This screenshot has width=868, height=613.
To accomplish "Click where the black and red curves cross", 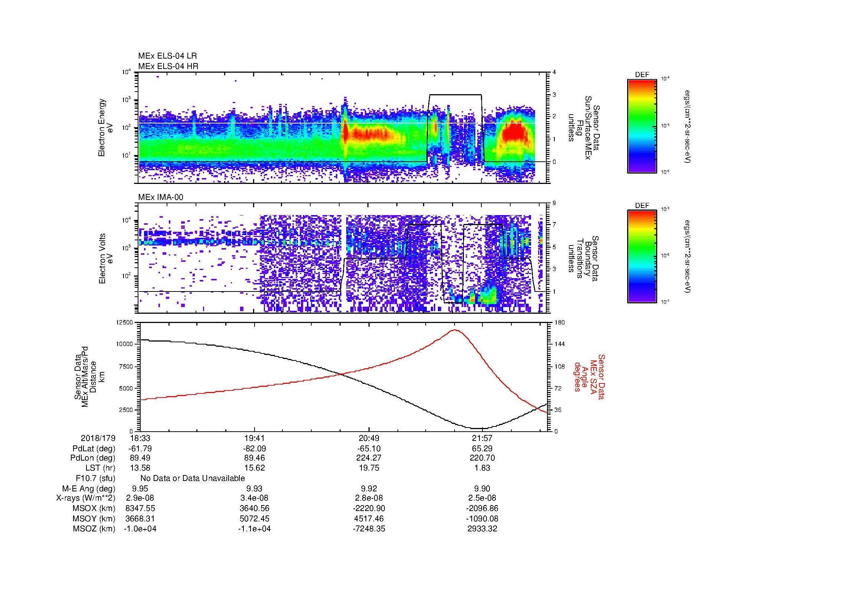I will coord(341,374).
